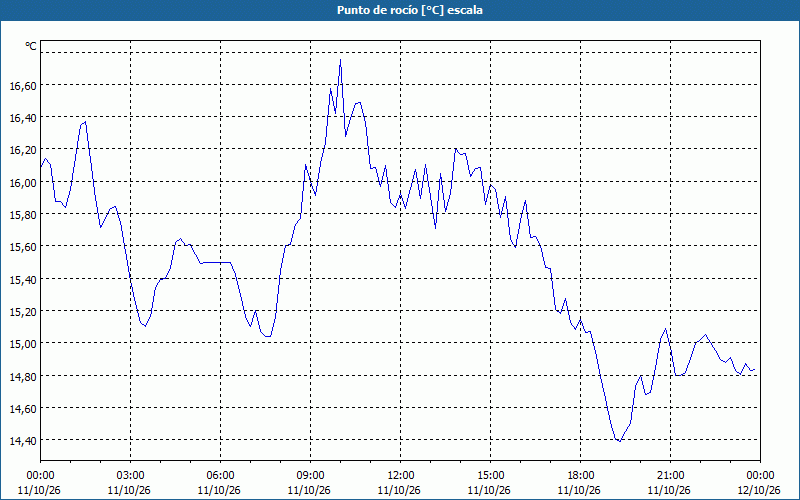The height and width of the screenshot is (500, 800).
Task: Select the y-axis value '15,20'
Action: 23,312
